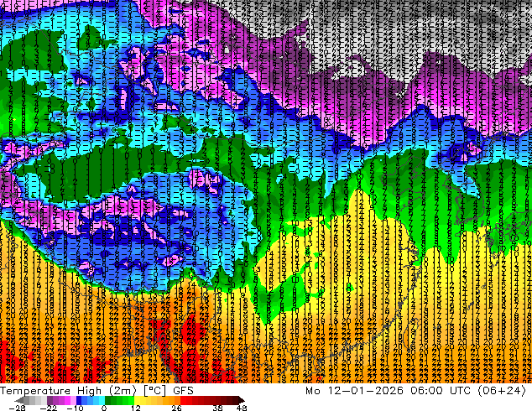Click the 48 legend scale label
The height and width of the screenshot is (411, 532).
pyautogui.click(x=242, y=408)
